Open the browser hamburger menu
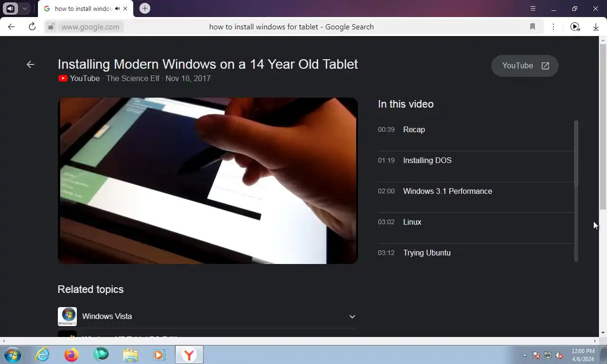Image resolution: width=607 pixels, height=364 pixels. coord(533,9)
